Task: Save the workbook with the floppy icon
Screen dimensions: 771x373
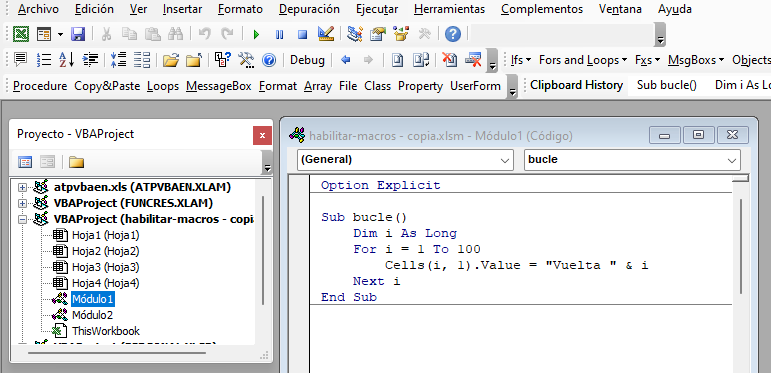Action: click(x=78, y=34)
